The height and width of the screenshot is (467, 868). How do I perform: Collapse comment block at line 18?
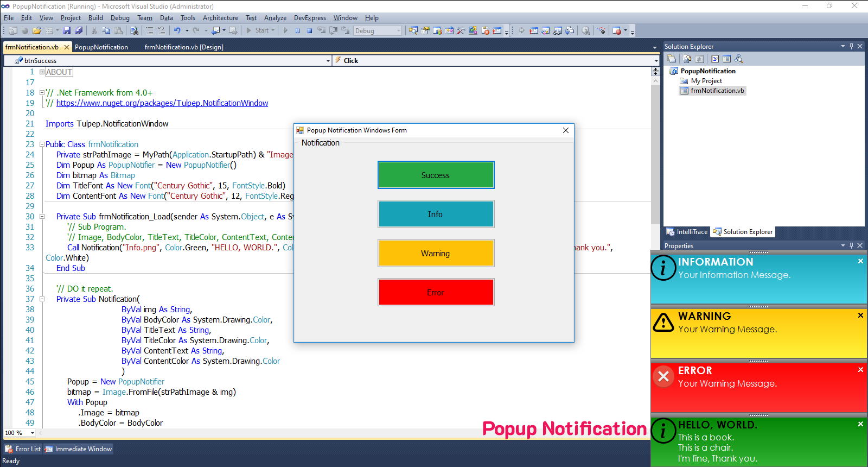click(42, 93)
